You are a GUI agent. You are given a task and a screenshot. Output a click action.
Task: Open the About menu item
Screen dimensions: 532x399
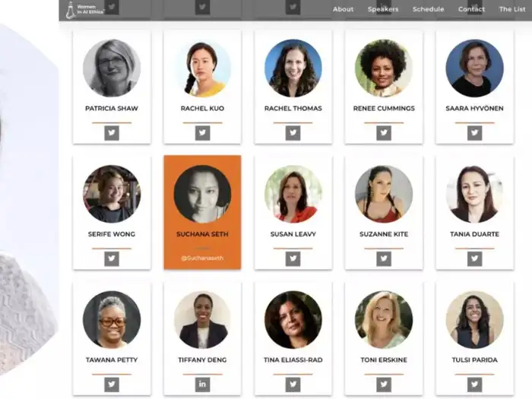point(343,9)
